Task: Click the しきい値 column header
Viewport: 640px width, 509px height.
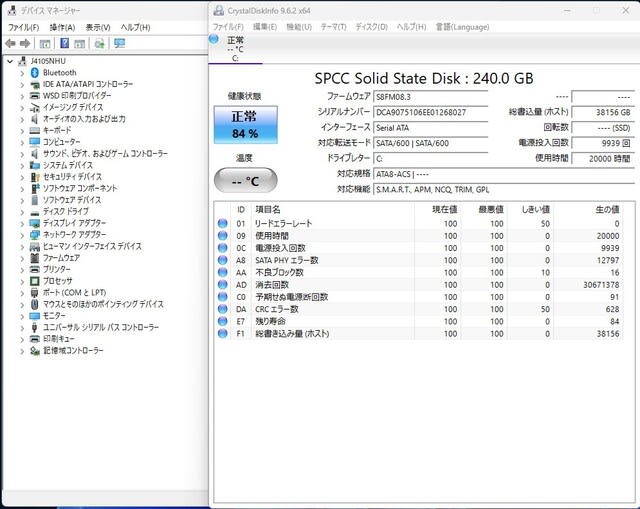Action: coord(536,210)
